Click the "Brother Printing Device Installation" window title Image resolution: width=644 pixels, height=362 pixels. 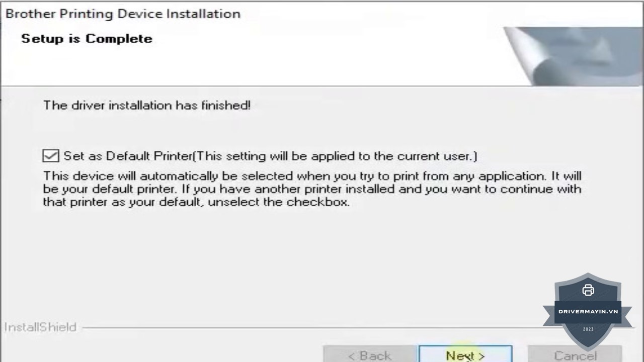(x=123, y=14)
